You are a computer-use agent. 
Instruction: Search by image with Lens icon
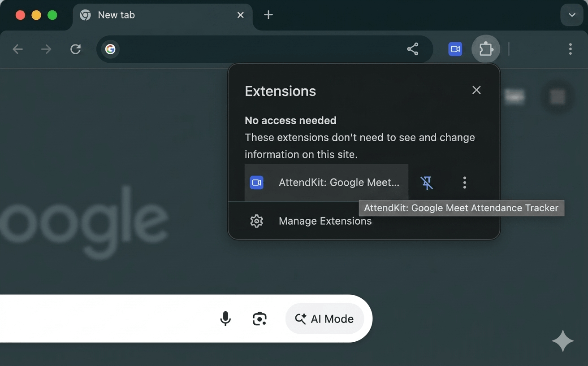pos(259,318)
